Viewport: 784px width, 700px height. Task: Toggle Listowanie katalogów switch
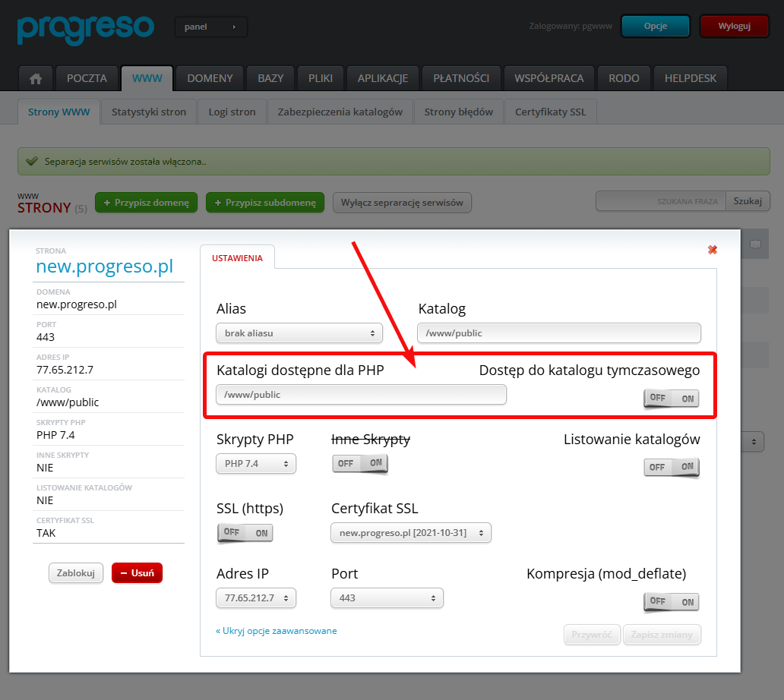pyautogui.click(x=672, y=467)
